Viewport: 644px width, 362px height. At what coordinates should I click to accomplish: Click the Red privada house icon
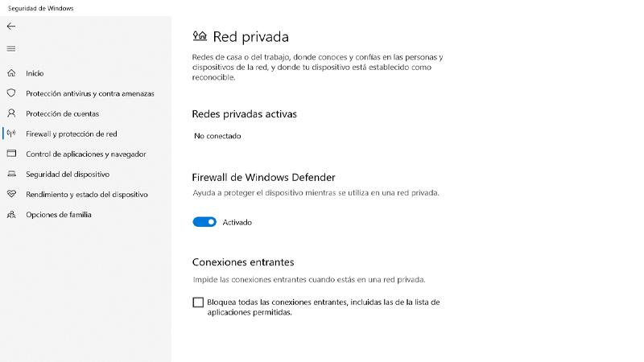coord(200,36)
